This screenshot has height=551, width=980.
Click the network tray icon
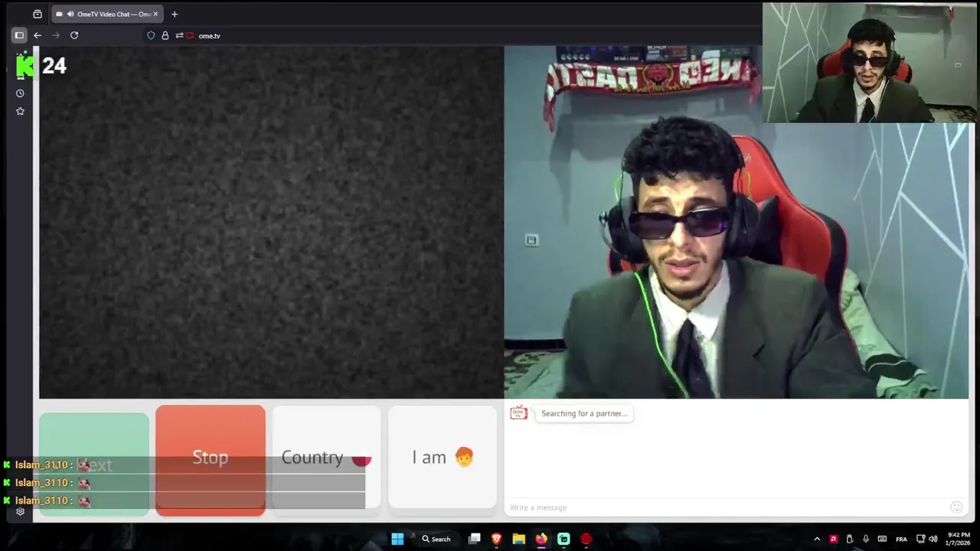tap(920, 539)
